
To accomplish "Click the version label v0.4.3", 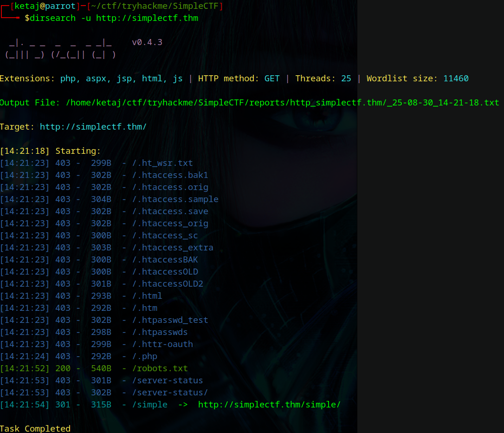I will click(147, 42).
